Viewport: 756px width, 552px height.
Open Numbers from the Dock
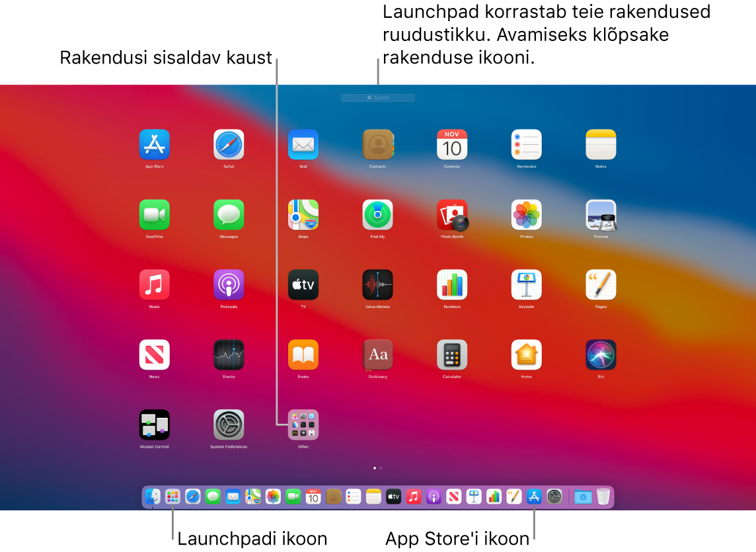[x=494, y=496]
